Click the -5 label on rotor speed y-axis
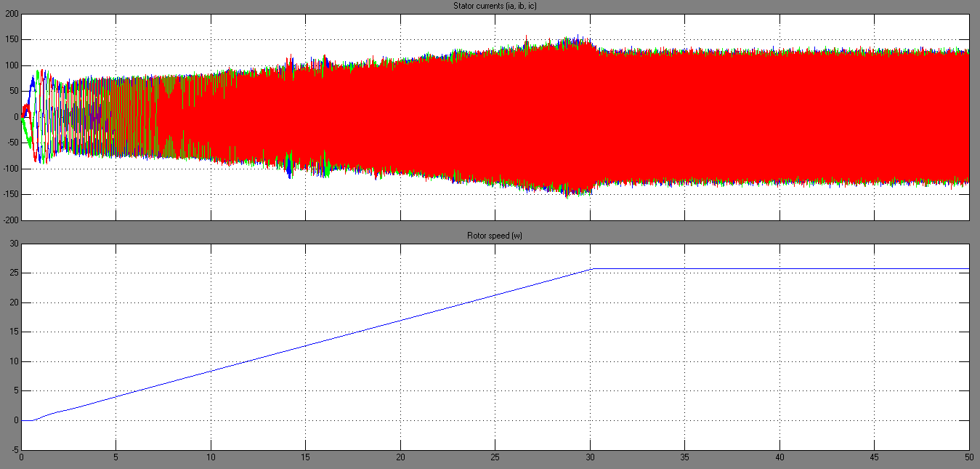Image resolution: width=980 pixels, height=469 pixels. tap(15, 449)
